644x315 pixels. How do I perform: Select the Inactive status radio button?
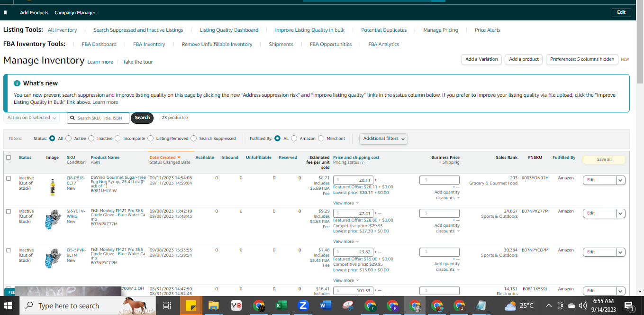click(91, 139)
